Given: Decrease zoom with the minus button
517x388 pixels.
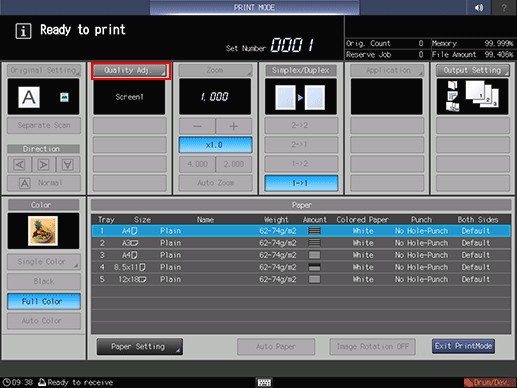Looking at the screenshot, I should tap(197, 126).
